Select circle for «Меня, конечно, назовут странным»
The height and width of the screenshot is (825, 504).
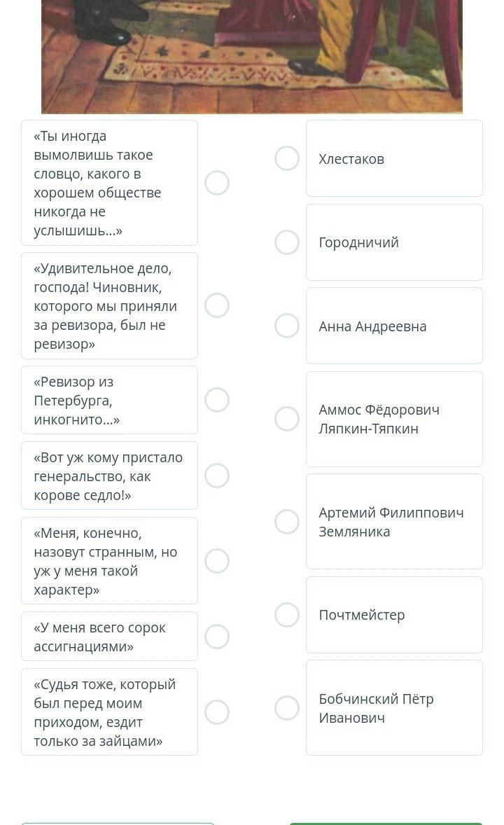point(217,560)
